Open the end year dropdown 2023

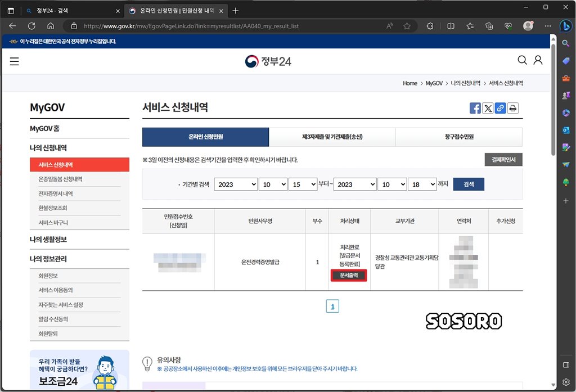point(355,184)
